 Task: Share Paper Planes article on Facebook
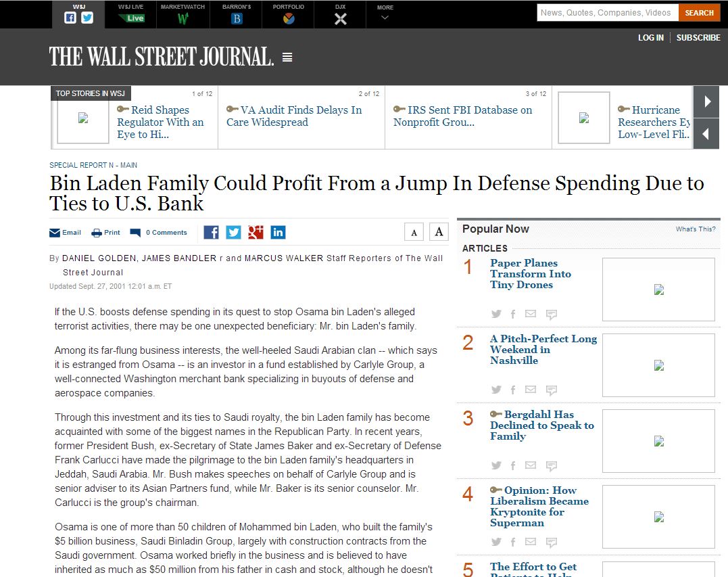(513, 315)
